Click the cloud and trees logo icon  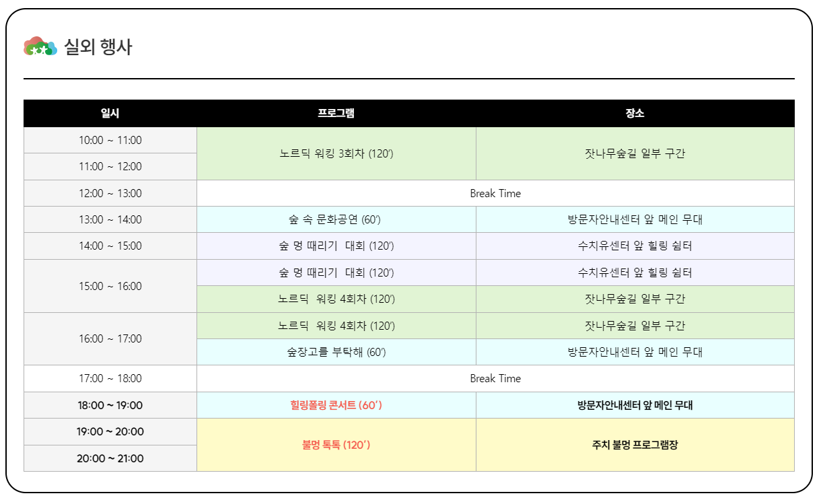(40, 46)
